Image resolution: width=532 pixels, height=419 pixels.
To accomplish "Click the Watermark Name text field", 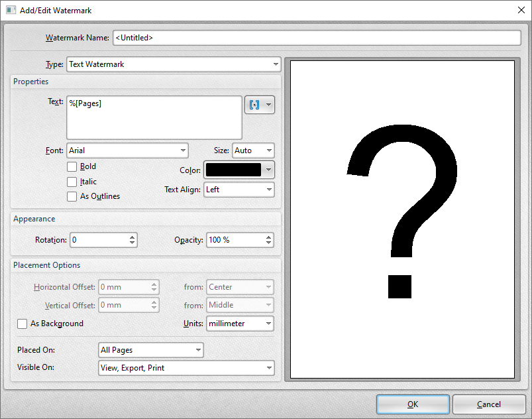I will pyautogui.click(x=317, y=38).
